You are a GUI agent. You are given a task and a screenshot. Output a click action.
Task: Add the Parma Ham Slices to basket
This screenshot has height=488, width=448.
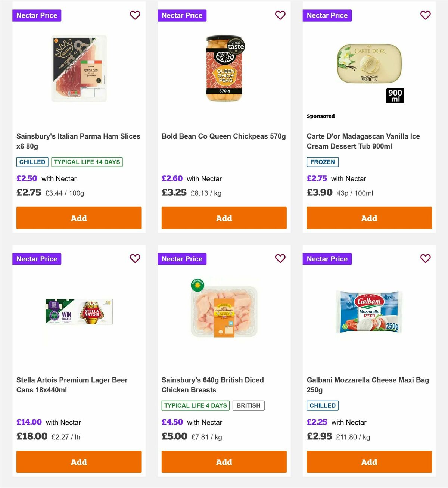point(78,218)
